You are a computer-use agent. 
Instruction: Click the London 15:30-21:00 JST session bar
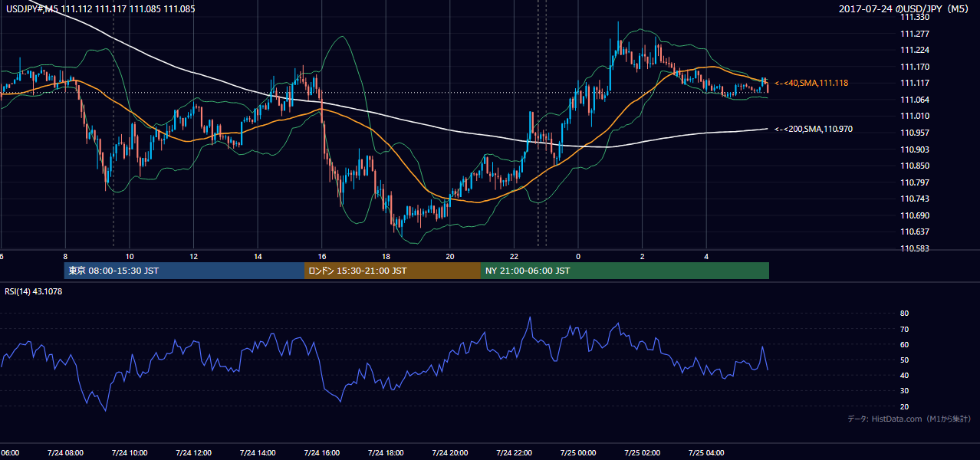pos(393,271)
